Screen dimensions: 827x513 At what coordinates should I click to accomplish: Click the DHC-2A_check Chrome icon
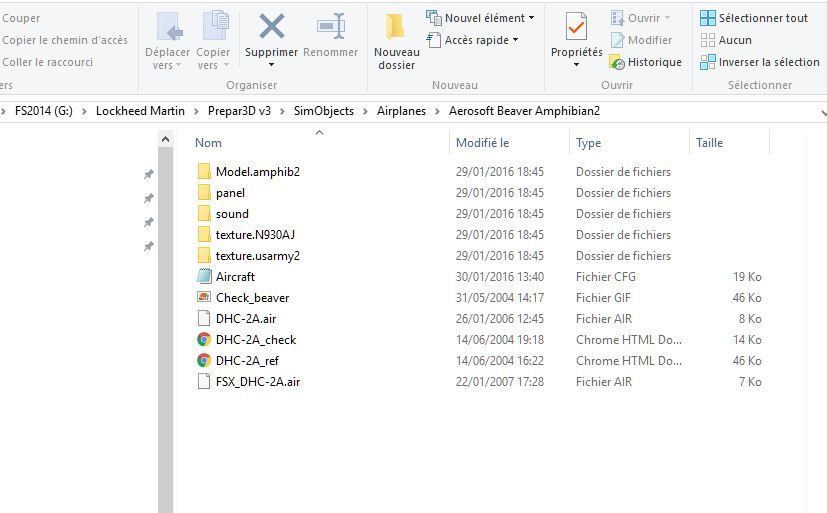pyautogui.click(x=204, y=340)
